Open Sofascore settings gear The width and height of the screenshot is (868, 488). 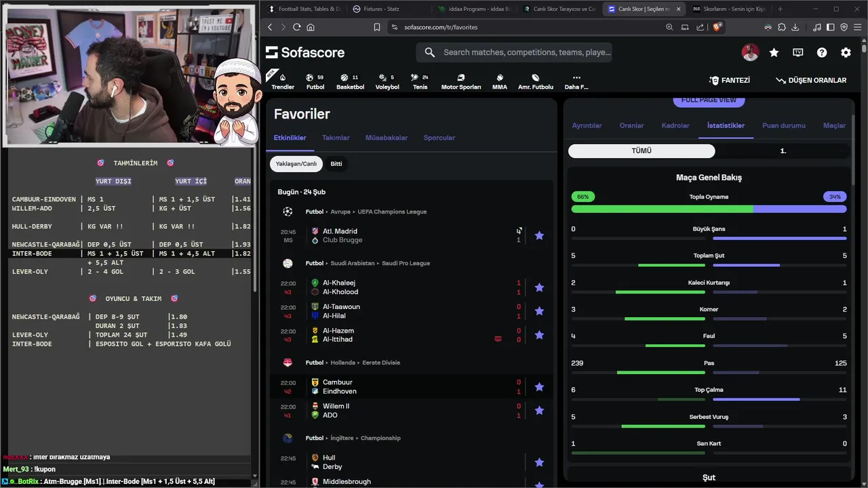846,52
